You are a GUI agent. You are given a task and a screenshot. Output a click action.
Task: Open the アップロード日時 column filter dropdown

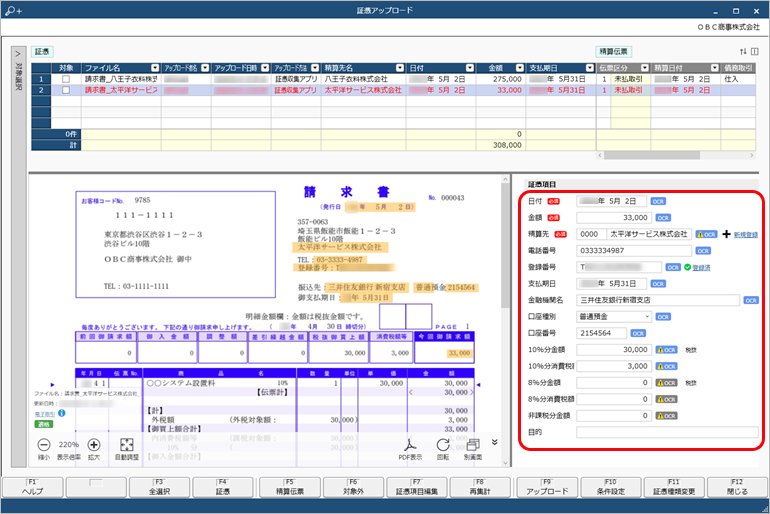(x=265, y=68)
